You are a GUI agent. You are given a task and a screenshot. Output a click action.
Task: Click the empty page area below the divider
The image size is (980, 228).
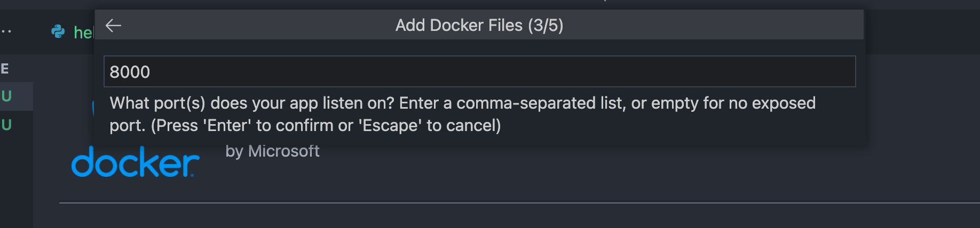(480, 216)
